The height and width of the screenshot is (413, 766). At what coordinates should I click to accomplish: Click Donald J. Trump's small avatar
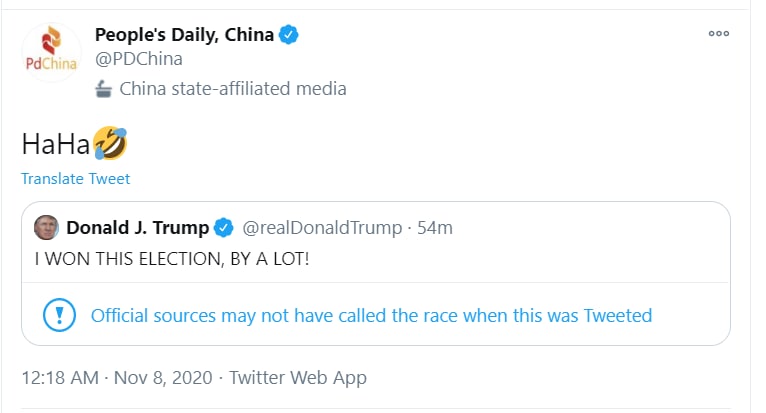(45, 227)
